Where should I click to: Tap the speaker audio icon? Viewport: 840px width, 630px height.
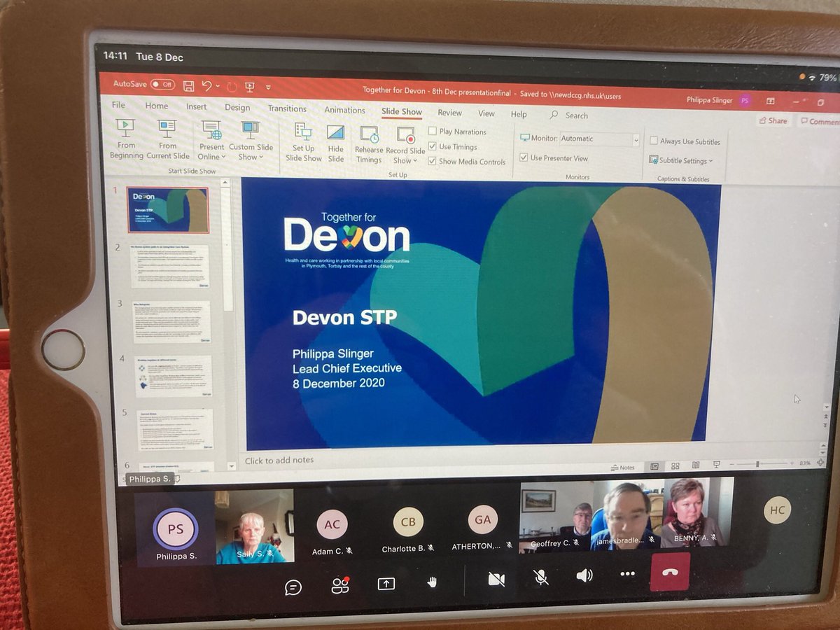point(584,575)
